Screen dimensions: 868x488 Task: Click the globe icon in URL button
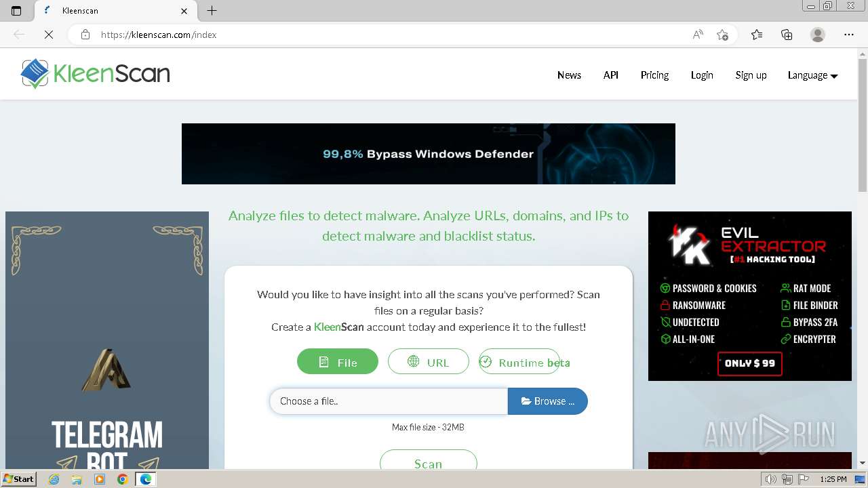pyautogui.click(x=413, y=361)
